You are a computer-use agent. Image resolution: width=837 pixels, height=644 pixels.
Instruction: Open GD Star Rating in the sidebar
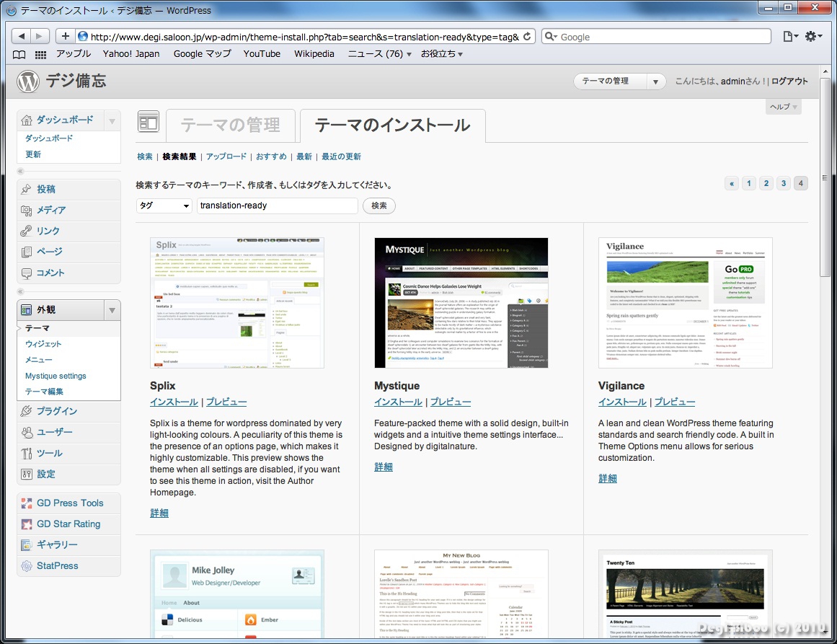[x=68, y=524]
